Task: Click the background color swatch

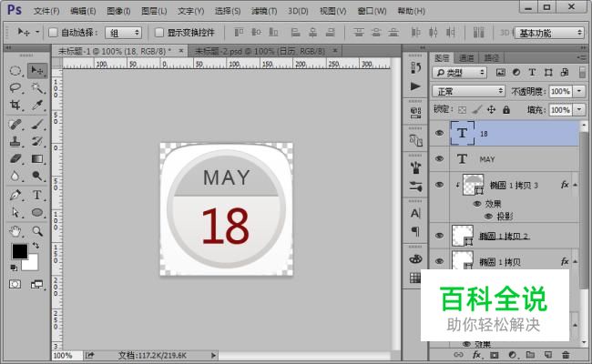Action: coord(33,265)
